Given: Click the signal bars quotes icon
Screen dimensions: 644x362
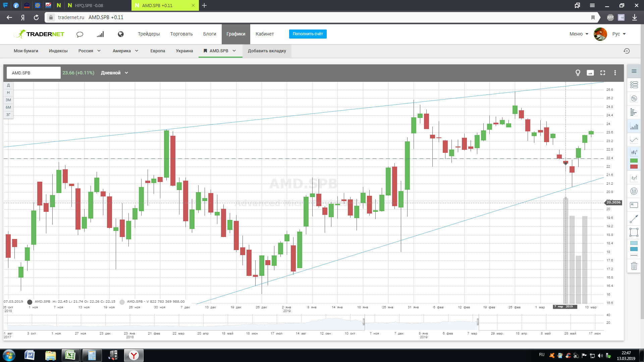Looking at the screenshot, I should (100, 34).
